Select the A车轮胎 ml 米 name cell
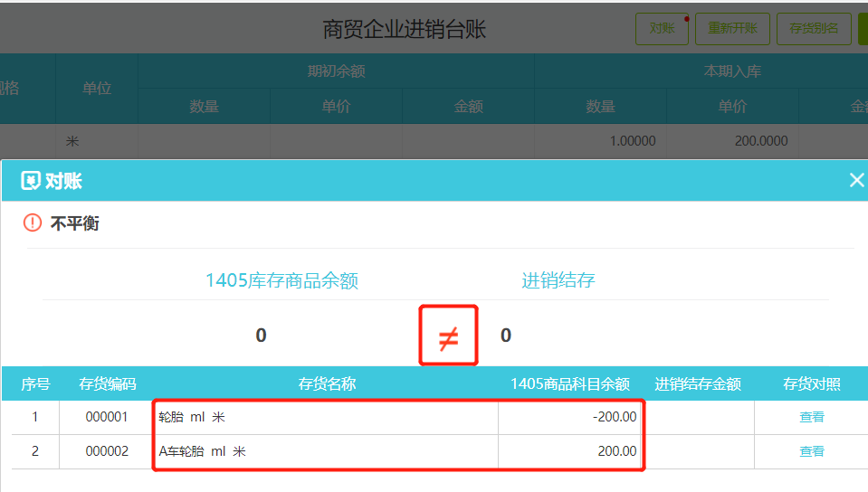Screen dimensions: 868x492 326,451
